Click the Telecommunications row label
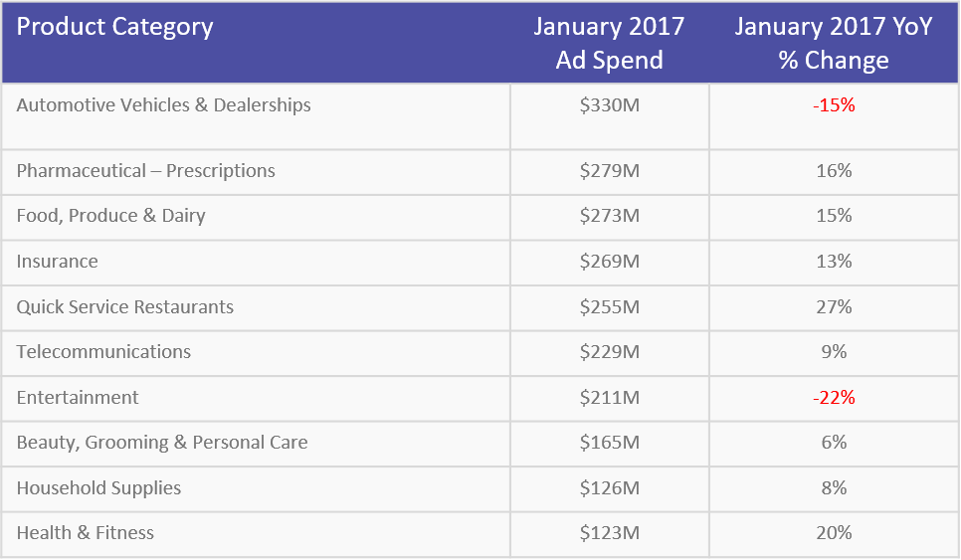 103,352
